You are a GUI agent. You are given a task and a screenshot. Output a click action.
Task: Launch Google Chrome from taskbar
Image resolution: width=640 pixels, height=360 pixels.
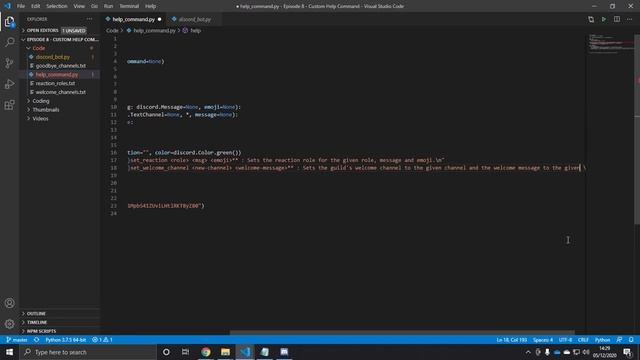click(206, 352)
